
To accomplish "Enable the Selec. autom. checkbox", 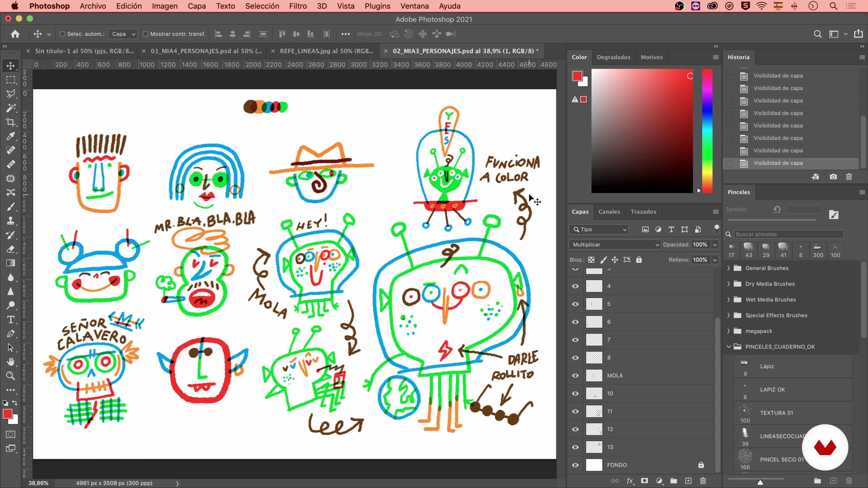I will pos(62,34).
